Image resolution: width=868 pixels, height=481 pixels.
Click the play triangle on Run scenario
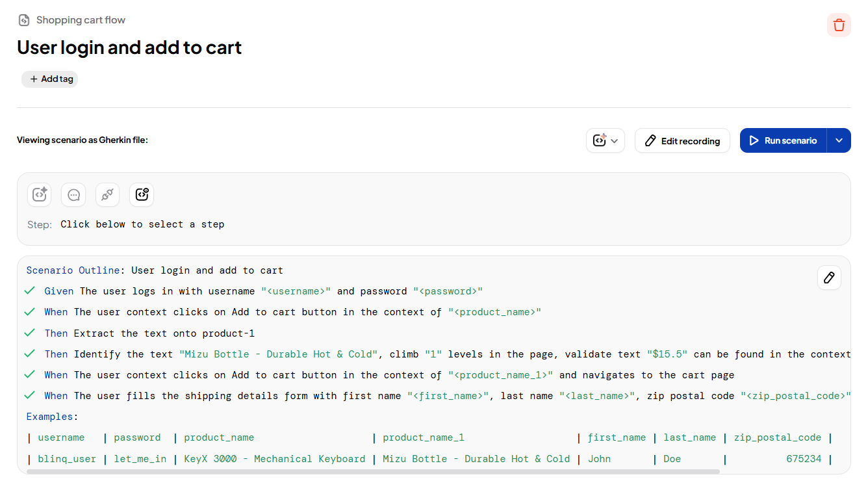[x=754, y=140]
